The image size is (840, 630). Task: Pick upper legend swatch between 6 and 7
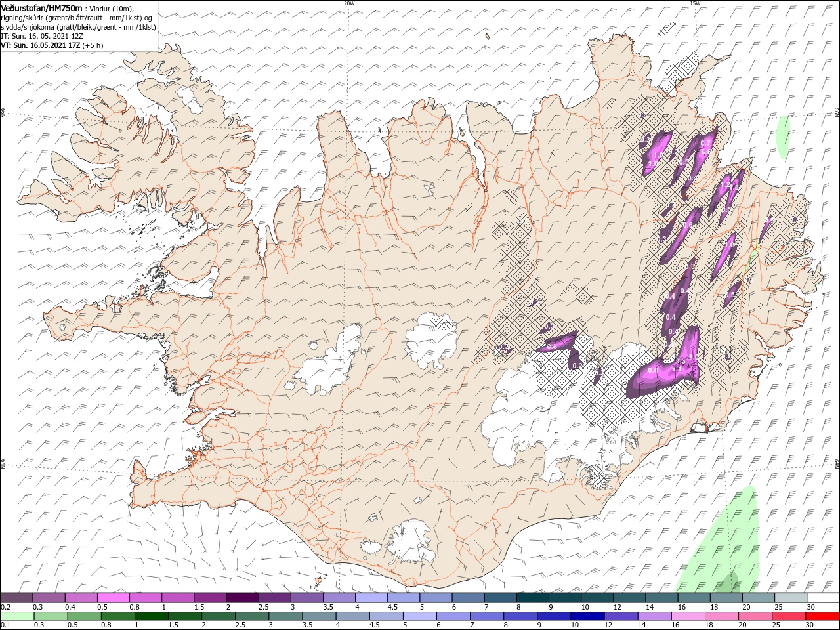tap(469, 598)
